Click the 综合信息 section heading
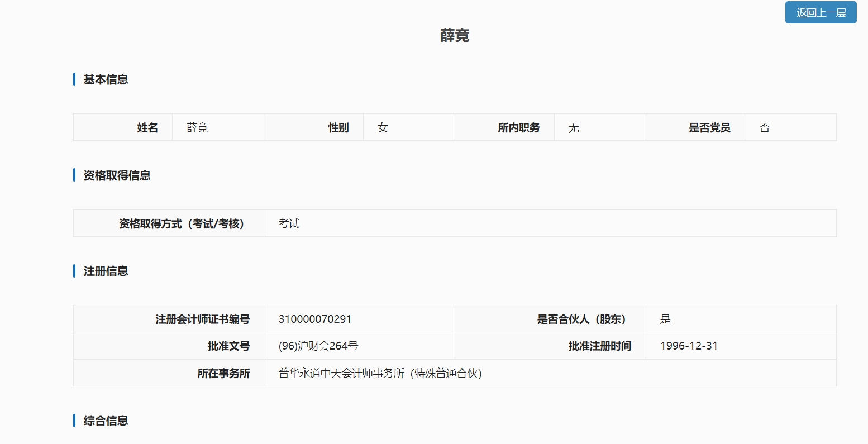Image resolution: width=868 pixels, height=444 pixels. point(106,421)
